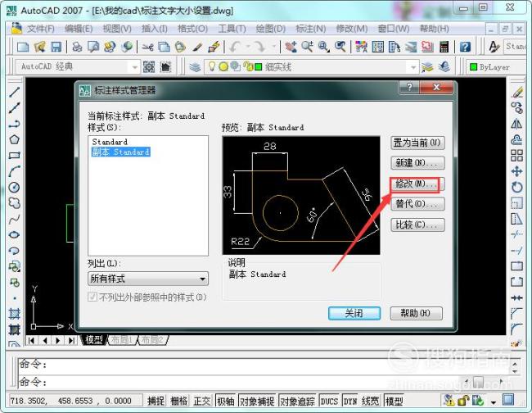
Task: Click the 帮助(H) dialog button
Action: [x=417, y=313]
